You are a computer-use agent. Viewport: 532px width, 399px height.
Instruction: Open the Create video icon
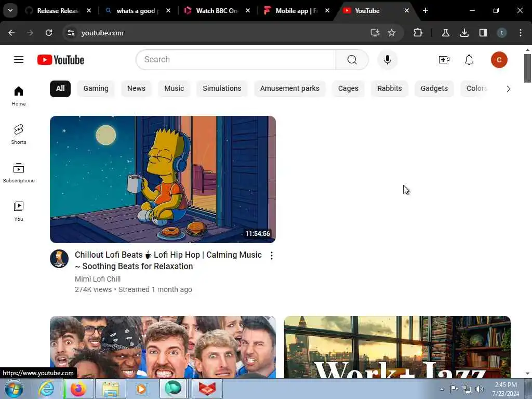[444, 60]
